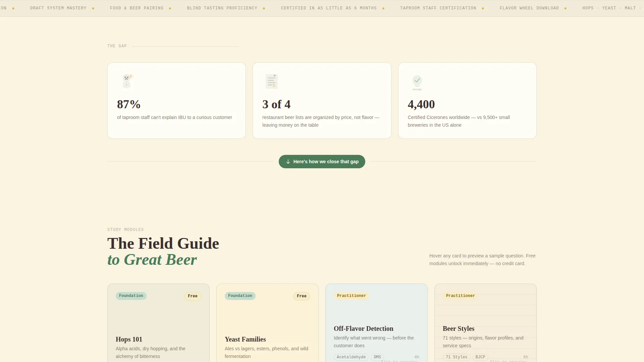
Task: Click 'BLIND TASTING PROFICIENCY' ticker text
Action: 222,8
